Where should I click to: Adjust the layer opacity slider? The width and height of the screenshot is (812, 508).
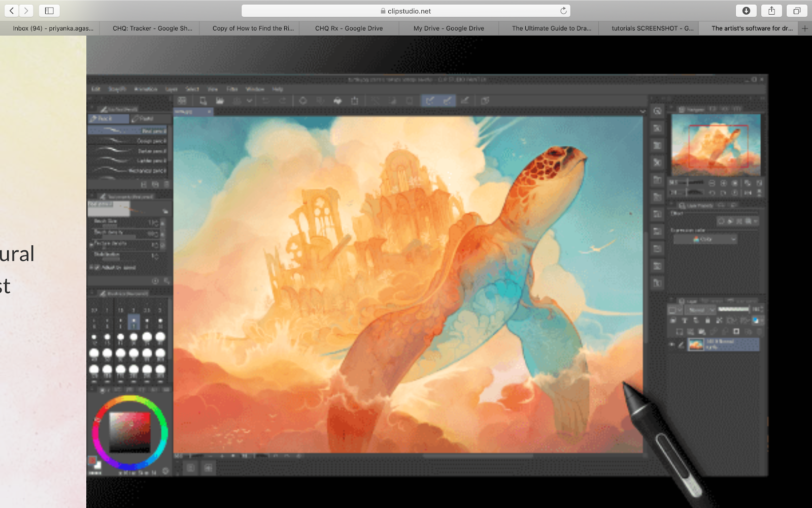click(x=734, y=309)
